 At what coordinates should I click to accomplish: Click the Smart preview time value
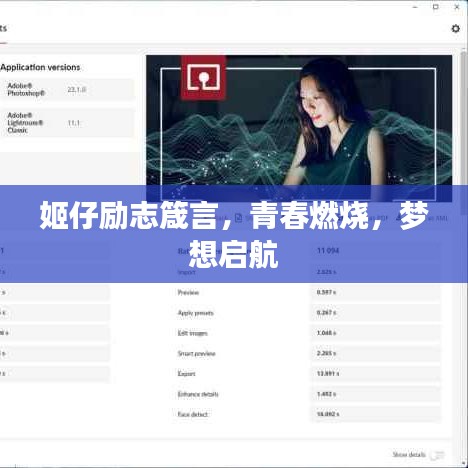(x=326, y=353)
